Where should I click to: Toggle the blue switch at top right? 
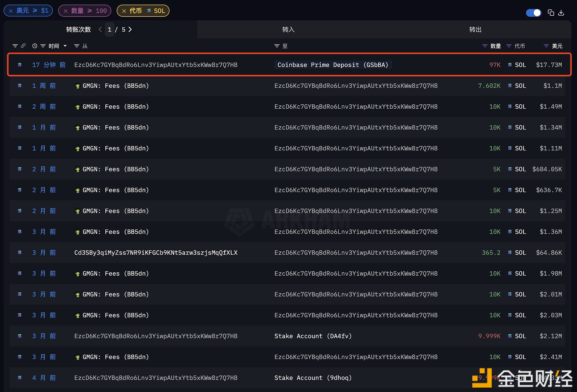(533, 13)
